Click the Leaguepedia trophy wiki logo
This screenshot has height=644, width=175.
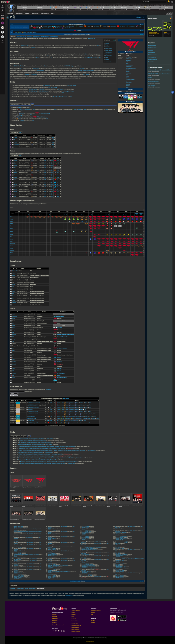[x=11, y=8]
